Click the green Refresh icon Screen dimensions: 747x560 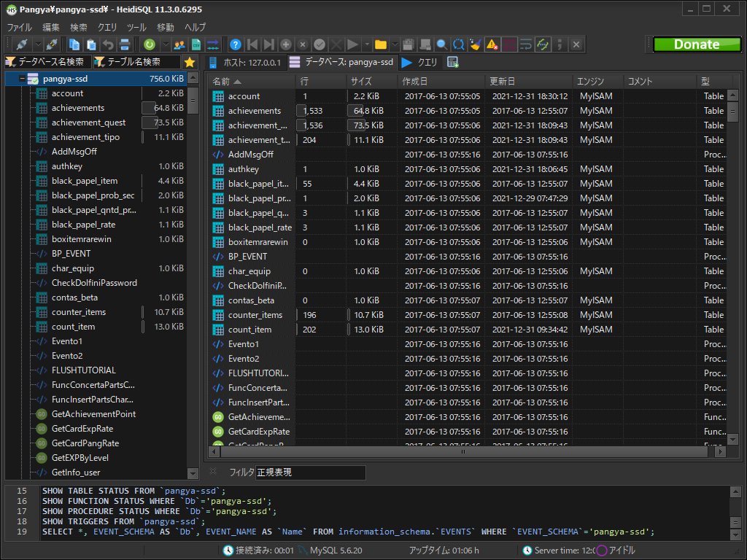150,44
